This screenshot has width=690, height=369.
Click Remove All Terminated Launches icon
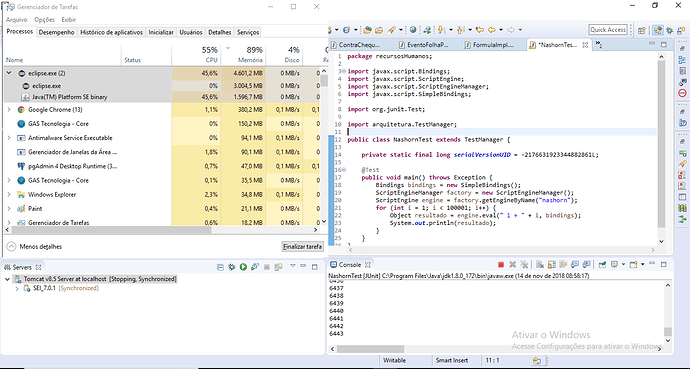[524, 265]
